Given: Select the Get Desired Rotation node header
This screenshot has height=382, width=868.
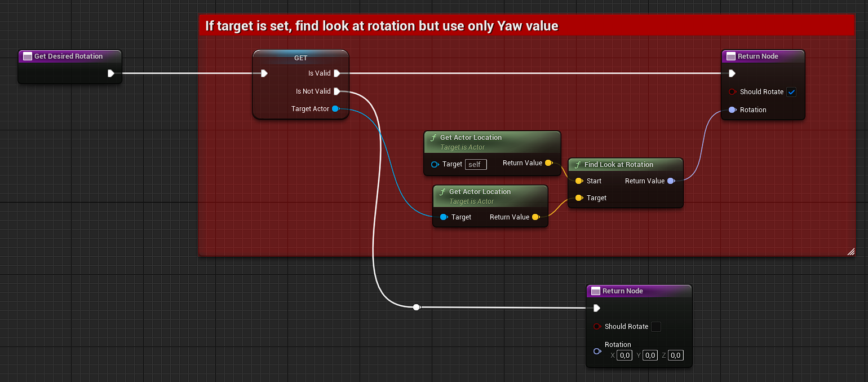Looking at the screenshot, I should (x=69, y=56).
